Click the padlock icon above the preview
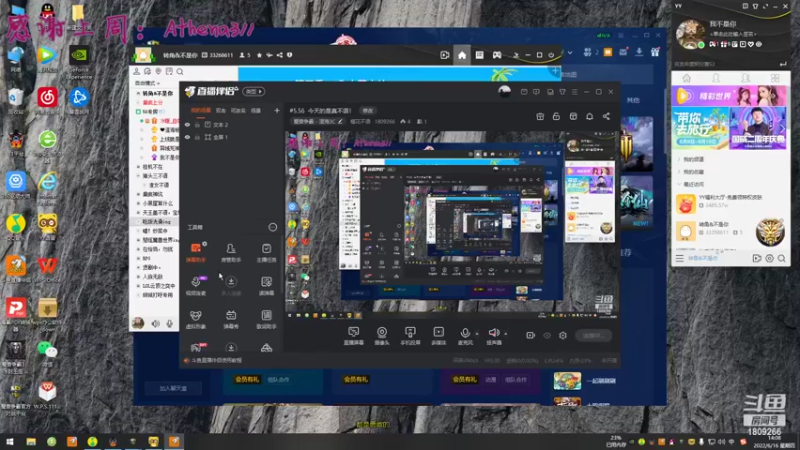 (556, 116)
